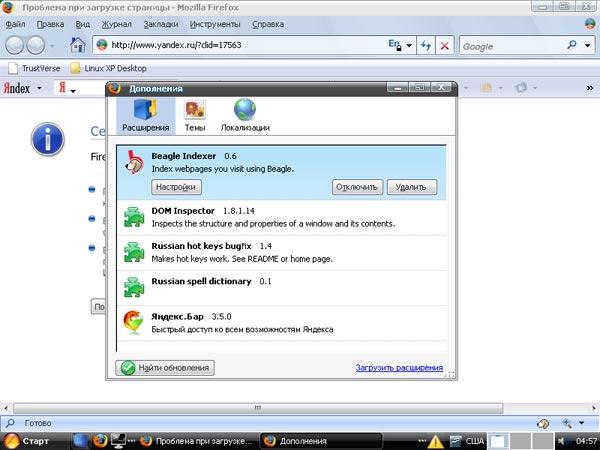
Task: Click into the URL address bar
Action: (x=245, y=45)
